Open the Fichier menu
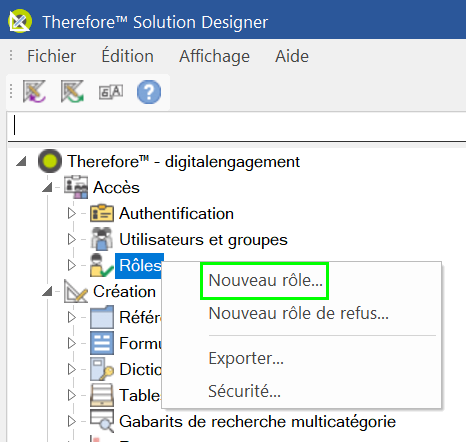This screenshot has height=442, width=466. tap(51, 56)
